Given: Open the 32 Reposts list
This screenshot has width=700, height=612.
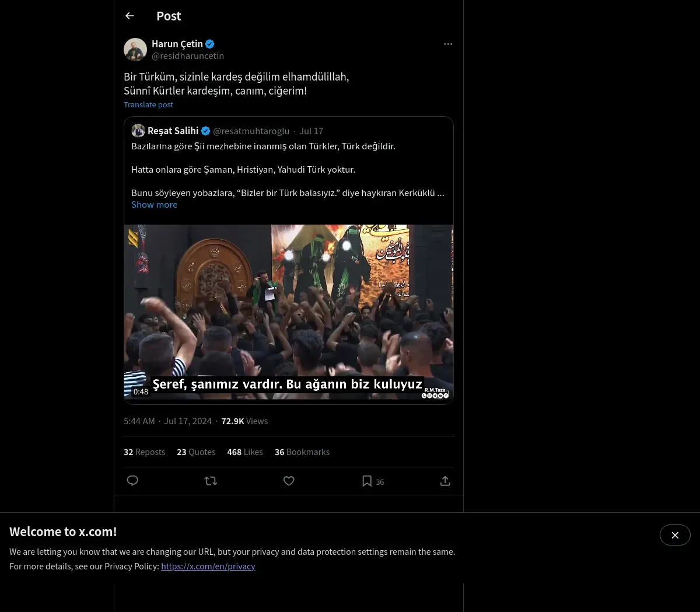Looking at the screenshot, I should (144, 452).
